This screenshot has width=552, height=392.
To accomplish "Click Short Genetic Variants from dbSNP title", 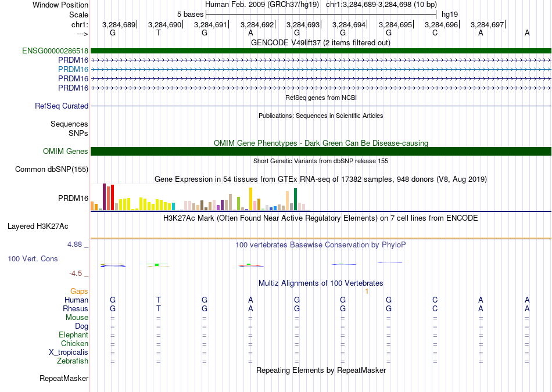I will 321,161.
